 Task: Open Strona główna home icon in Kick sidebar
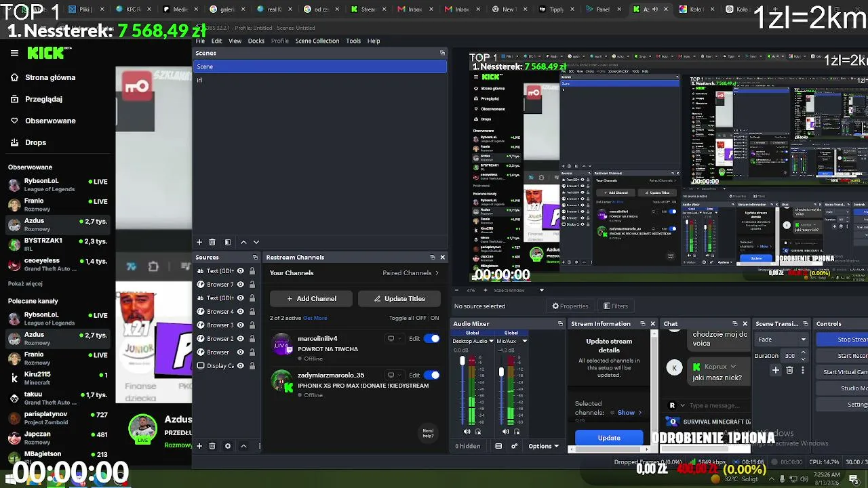14,77
